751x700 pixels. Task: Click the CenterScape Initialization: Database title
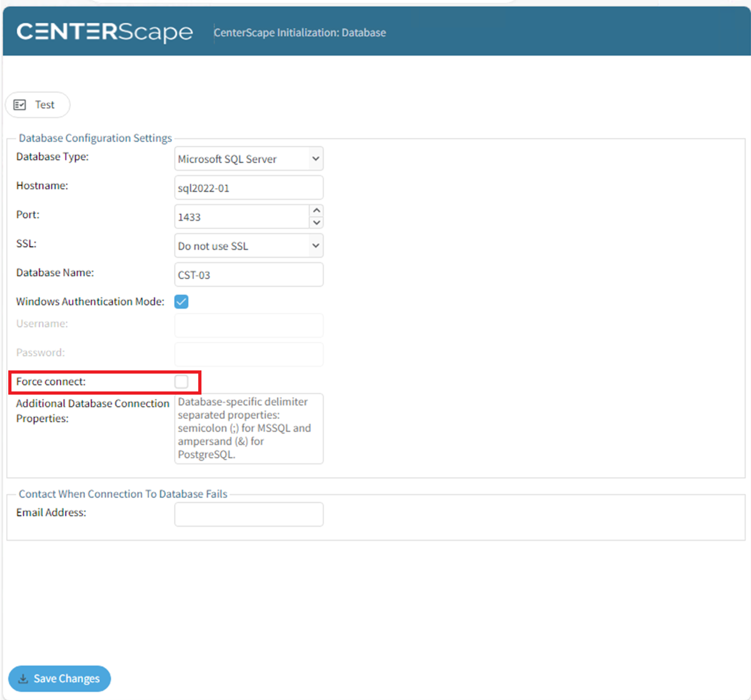[300, 33]
